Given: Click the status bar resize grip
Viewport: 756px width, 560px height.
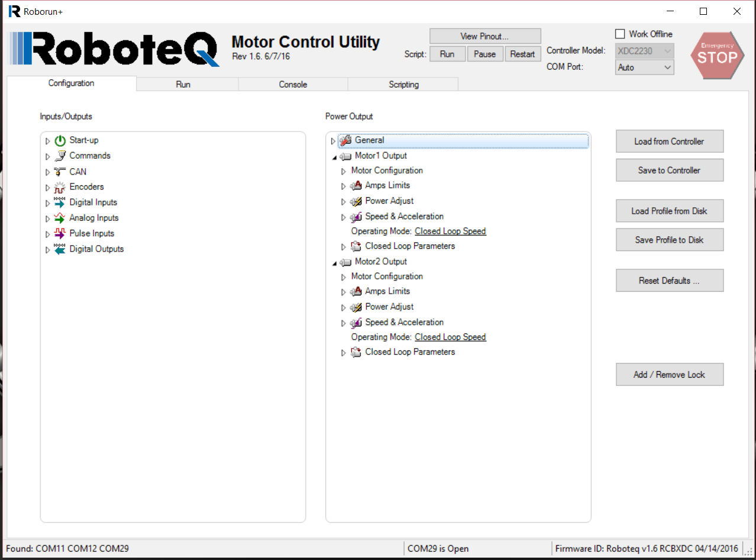Looking at the screenshot, I should coord(748,551).
